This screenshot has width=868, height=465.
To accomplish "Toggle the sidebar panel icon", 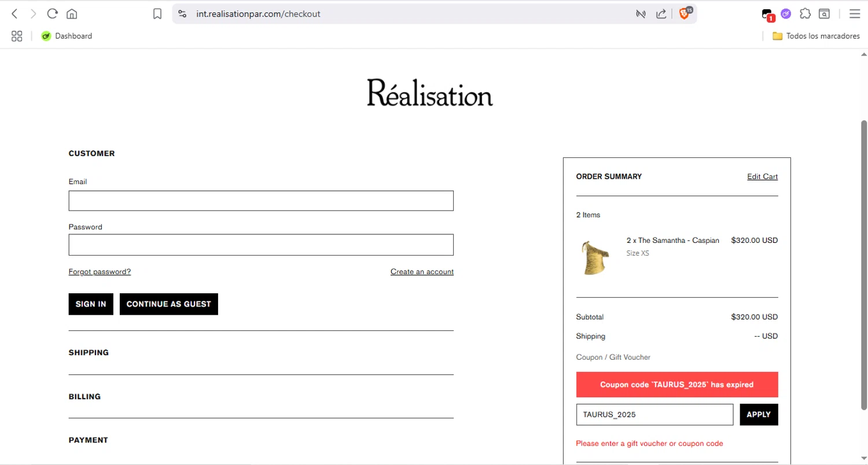I will click(x=824, y=14).
